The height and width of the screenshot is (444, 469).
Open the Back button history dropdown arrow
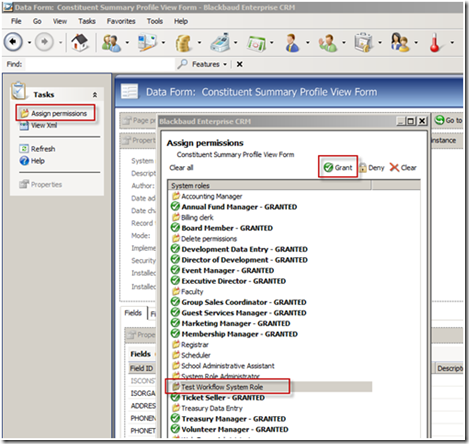tap(29, 43)
